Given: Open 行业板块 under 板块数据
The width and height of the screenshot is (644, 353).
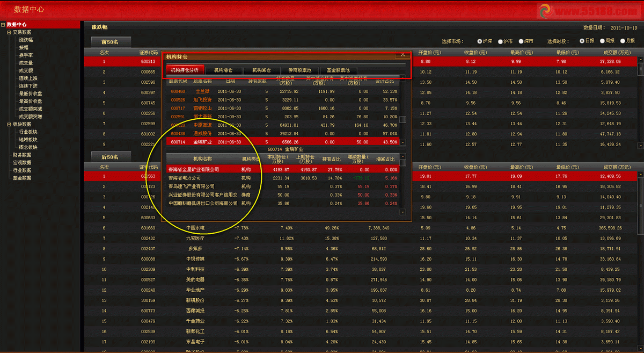Looking at the screenshot, I should tap(28, 132).
